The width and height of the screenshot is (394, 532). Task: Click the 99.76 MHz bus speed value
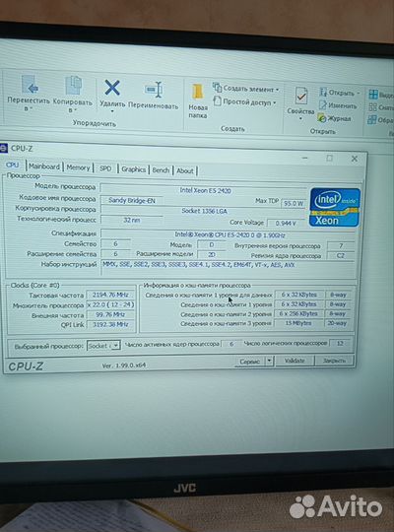(x=110, y=314)
